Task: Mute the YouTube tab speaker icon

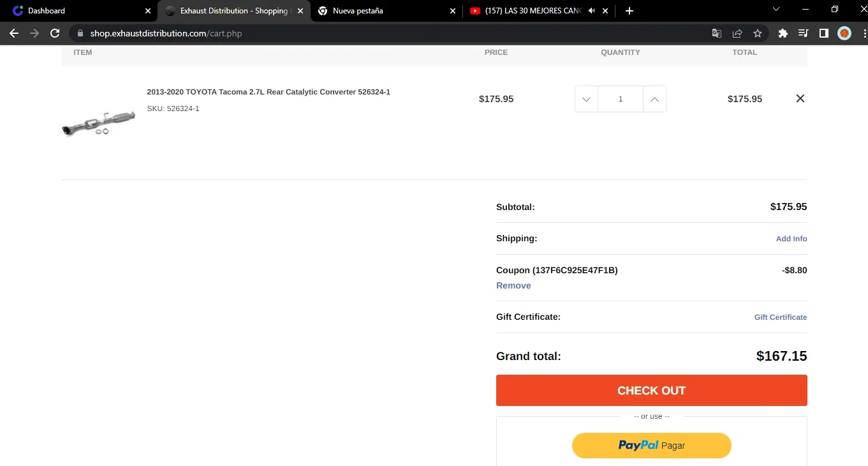Action: [592, 11]
